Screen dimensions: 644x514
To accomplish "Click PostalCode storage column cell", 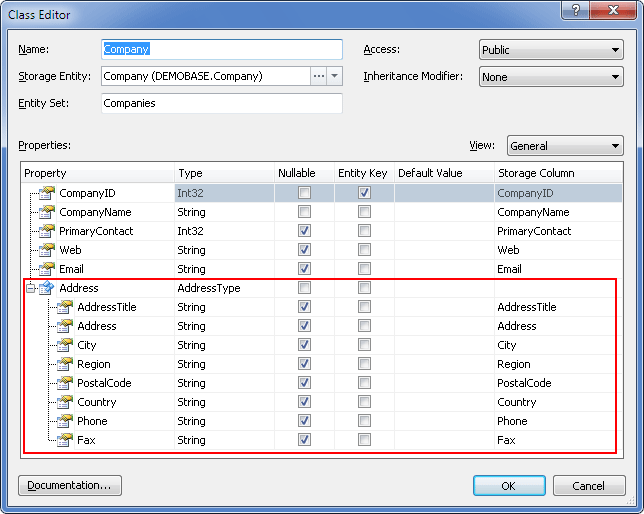I will (557, 383).
